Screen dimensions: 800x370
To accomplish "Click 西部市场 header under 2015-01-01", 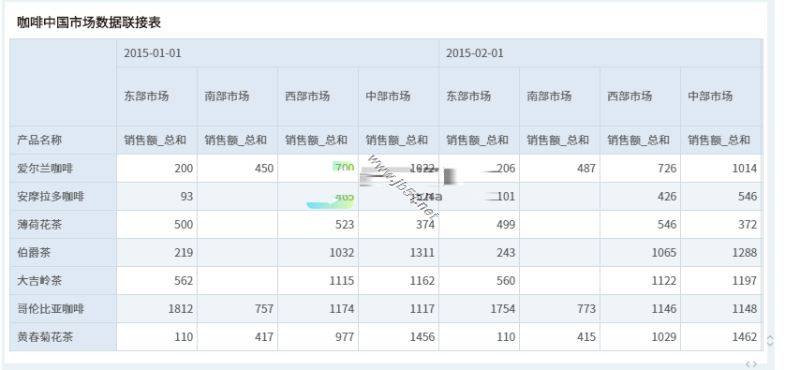I will tap(307, 96).
